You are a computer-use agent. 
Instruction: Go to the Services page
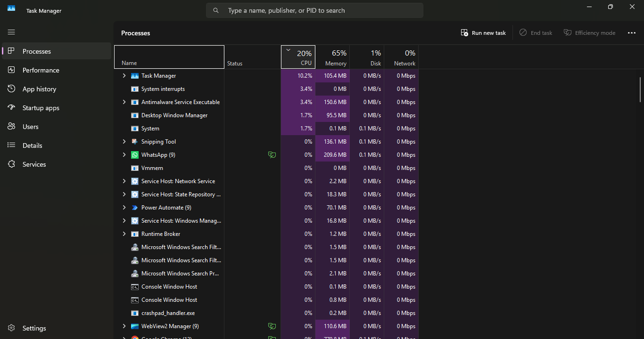tap(34, 164)
